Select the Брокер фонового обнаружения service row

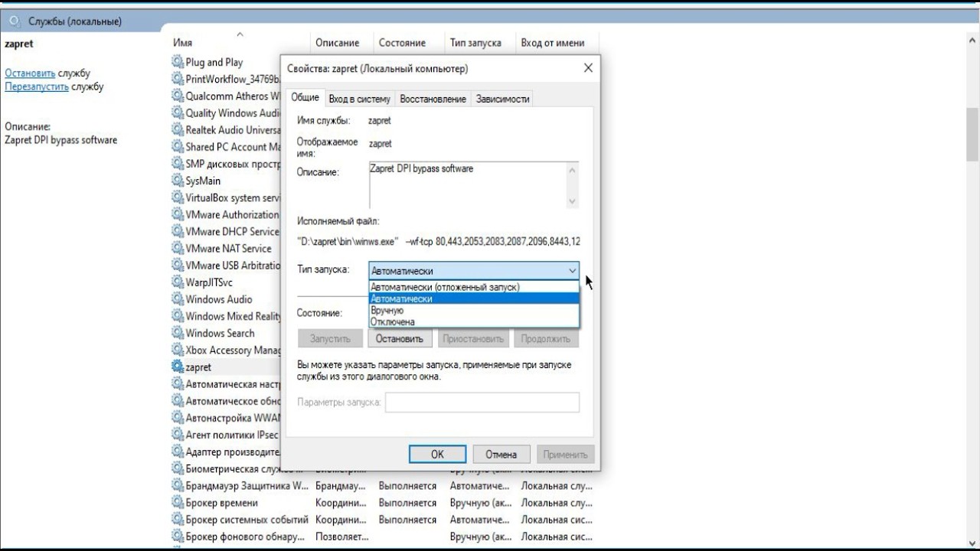coord(383,536)
